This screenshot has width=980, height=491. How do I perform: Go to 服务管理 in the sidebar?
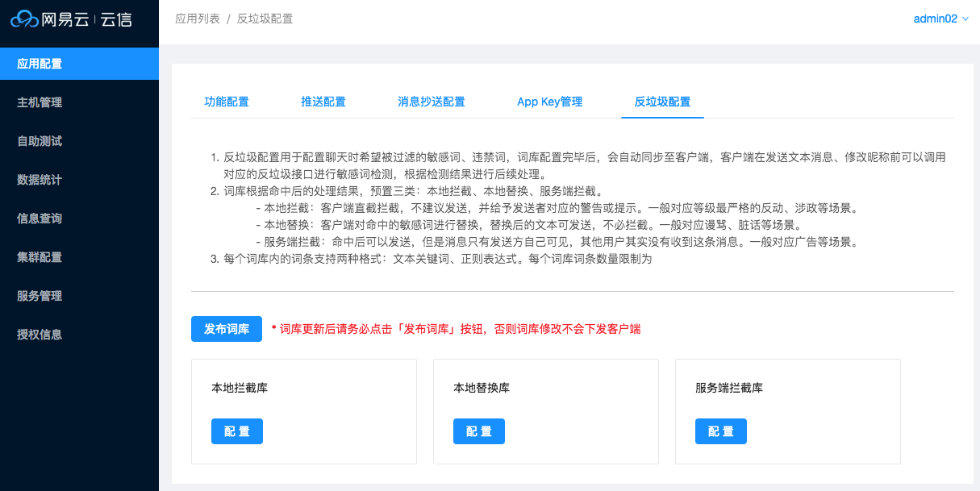coord(44,295)
